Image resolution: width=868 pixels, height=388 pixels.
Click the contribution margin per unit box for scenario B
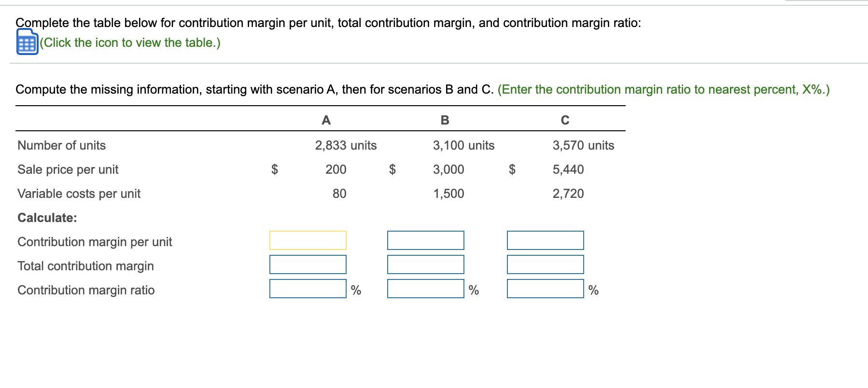[425, 240]
